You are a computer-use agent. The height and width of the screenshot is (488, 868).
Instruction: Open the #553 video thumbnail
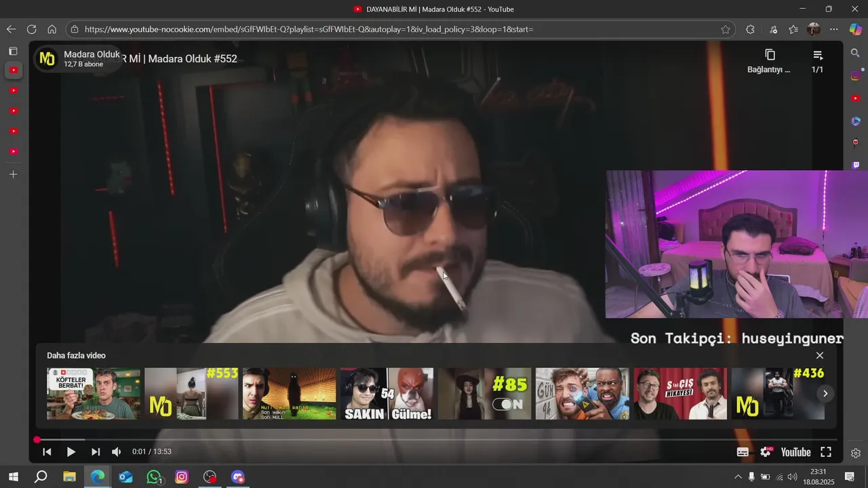(191, 394)
